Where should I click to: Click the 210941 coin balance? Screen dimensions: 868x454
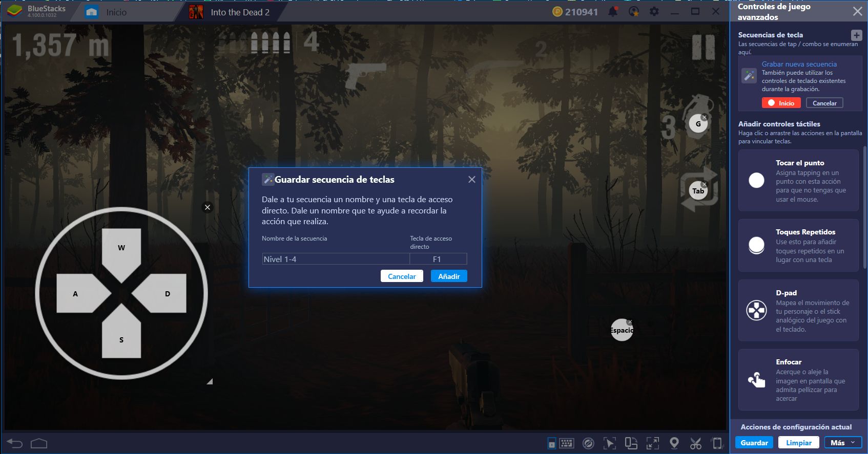575,12
